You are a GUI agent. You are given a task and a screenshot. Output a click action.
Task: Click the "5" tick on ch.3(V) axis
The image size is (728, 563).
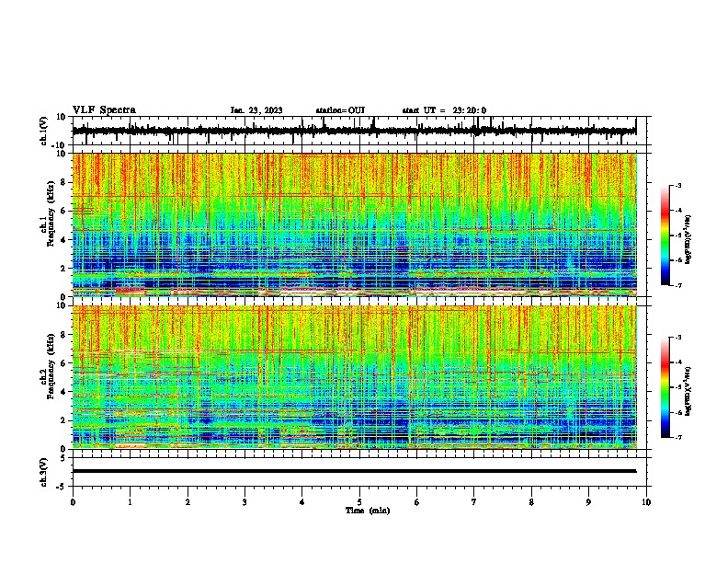pyautogui.click(x=63, y=458)
